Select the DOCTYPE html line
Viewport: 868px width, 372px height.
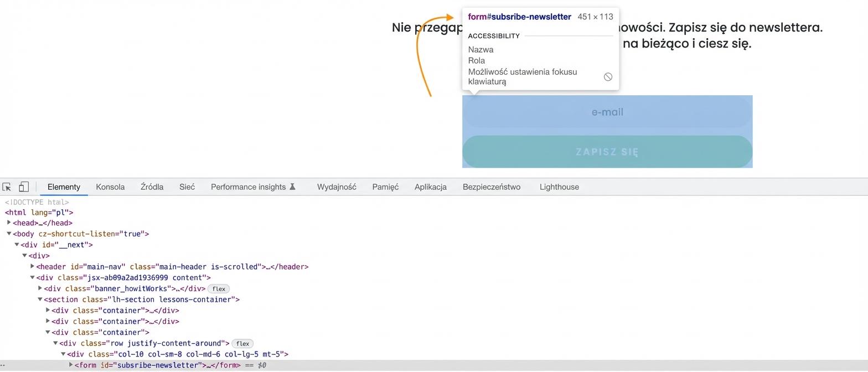[x=37, y=202]
